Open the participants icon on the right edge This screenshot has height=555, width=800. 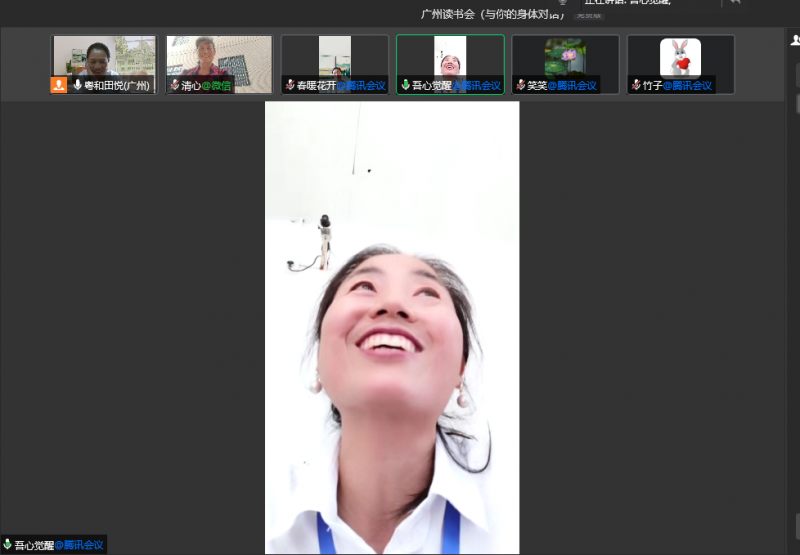[794, 41]
